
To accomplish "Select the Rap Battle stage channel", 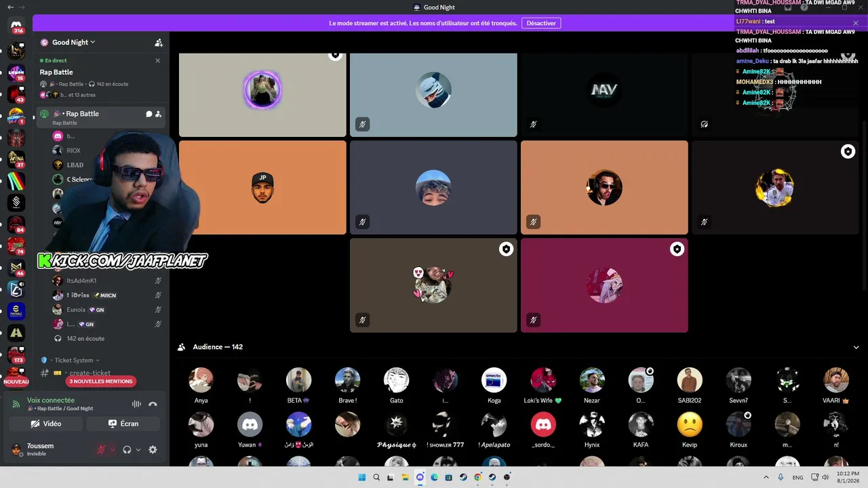I will pos(100,117).
